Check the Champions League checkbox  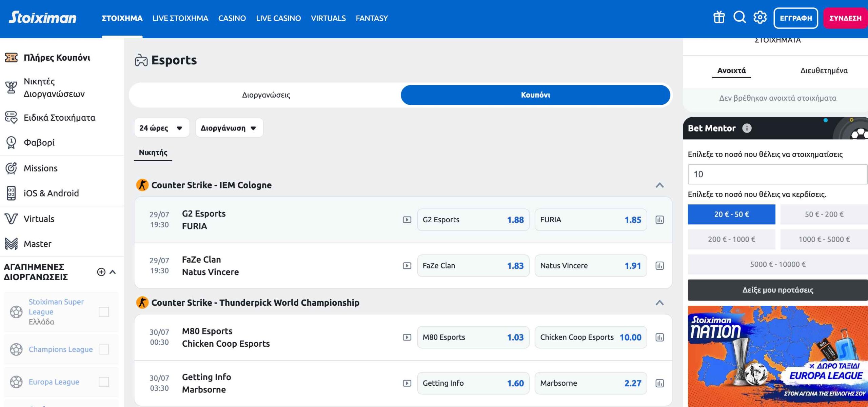[104, 349]
